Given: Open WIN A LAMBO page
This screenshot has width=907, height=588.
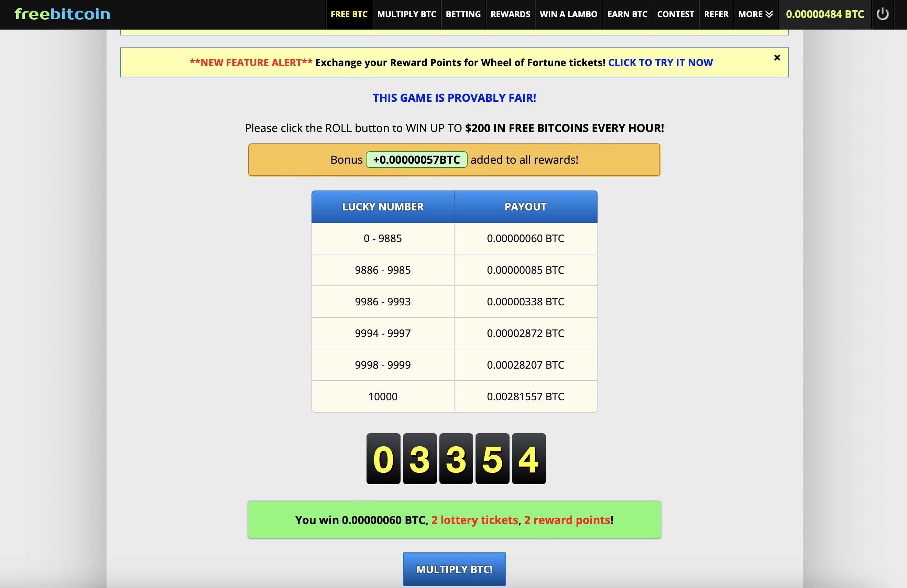Looking at the screenshot, I should click(x=569, y=14).
